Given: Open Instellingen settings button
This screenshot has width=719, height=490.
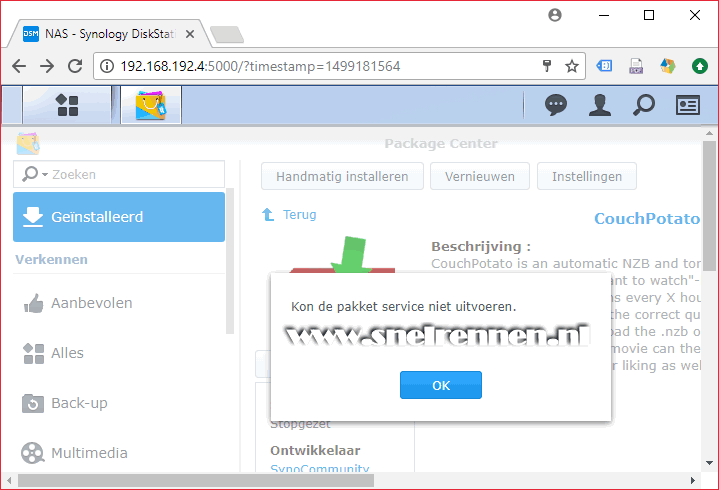Looking at the screenshot, I should point(587,176).
